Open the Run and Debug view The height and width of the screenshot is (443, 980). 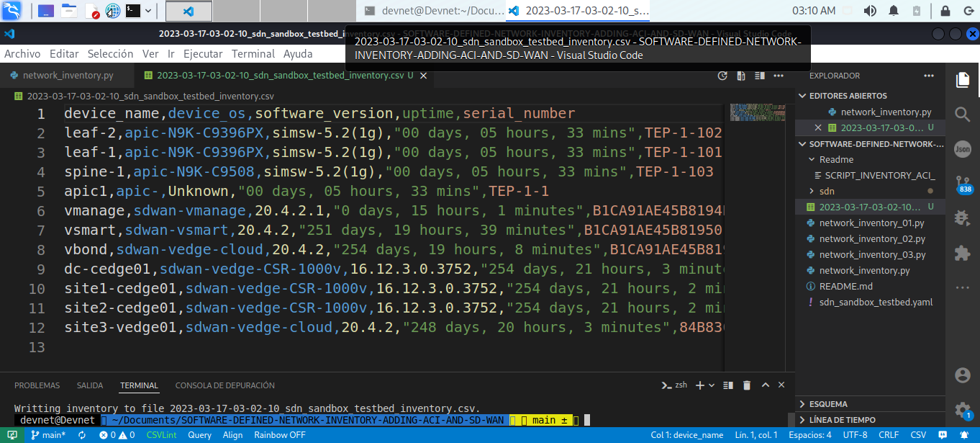(x=962, y=218)
